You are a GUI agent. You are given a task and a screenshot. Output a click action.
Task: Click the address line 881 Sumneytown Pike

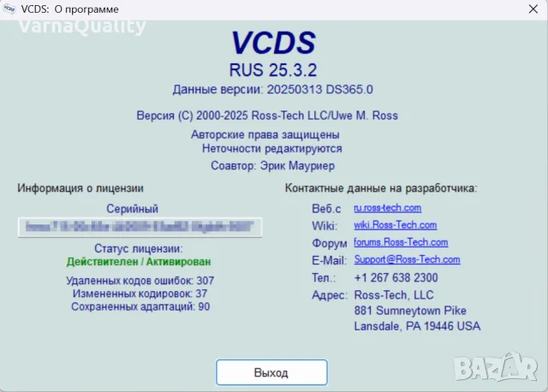[410, 311]
